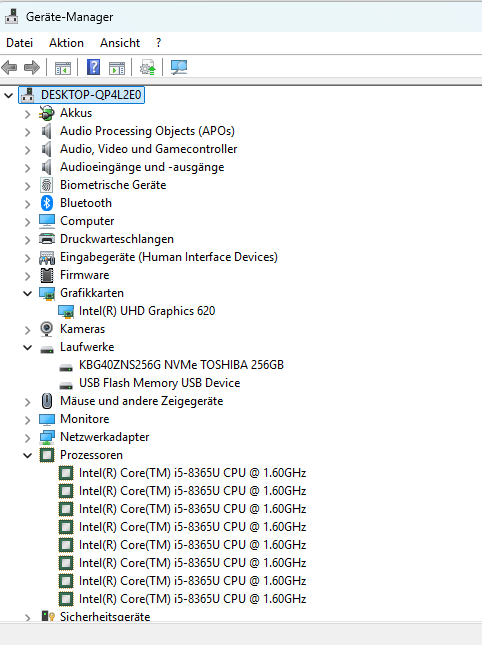
Task: Click the Geräte-Manager title bar icon
Action: (x=12, y=16)
